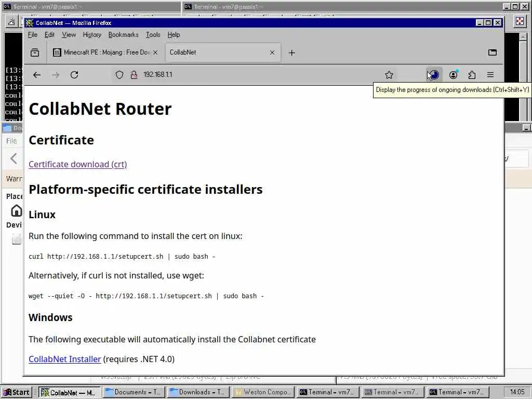Close the Minecraft PE tab
This screenshot has width=532, height=399.
pyautogui.click(x=155, y=52)
